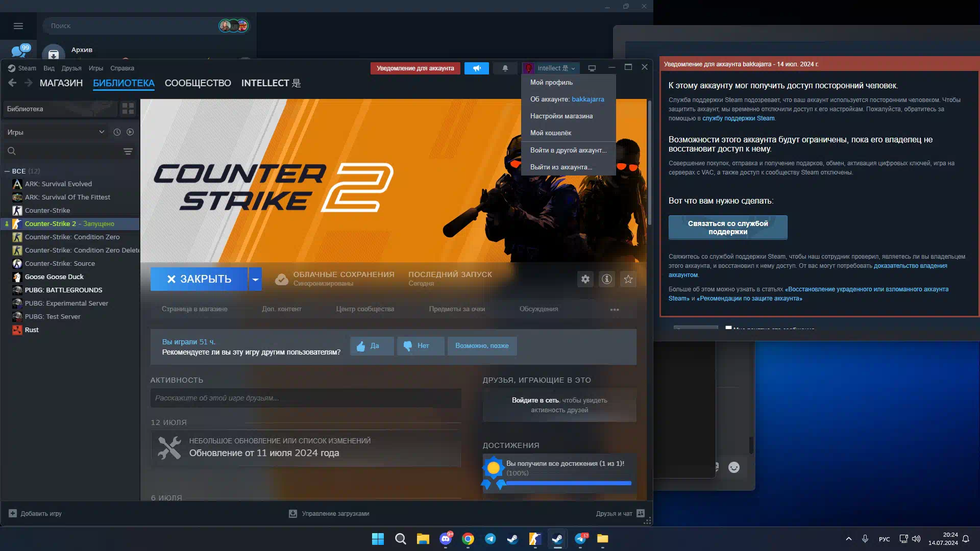Toggle library grid view icon
Screen dimensions: 980x551
coord(128,109)
